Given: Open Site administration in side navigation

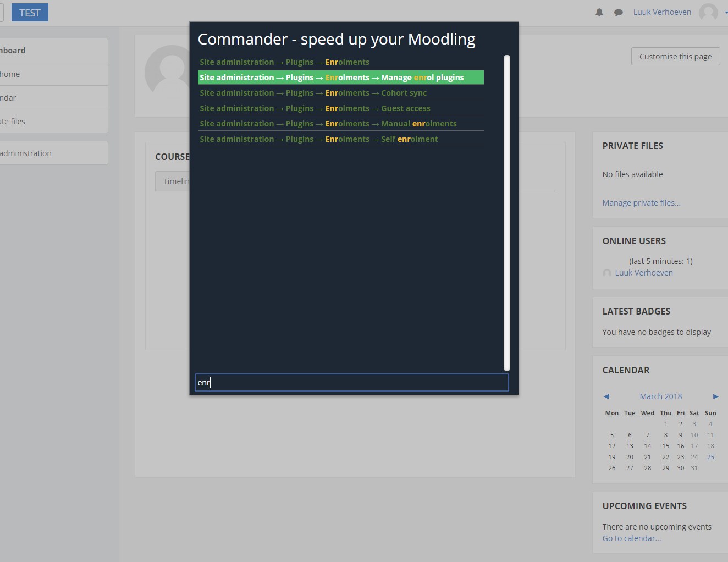Looking at the screenshot, I should 54,153.
